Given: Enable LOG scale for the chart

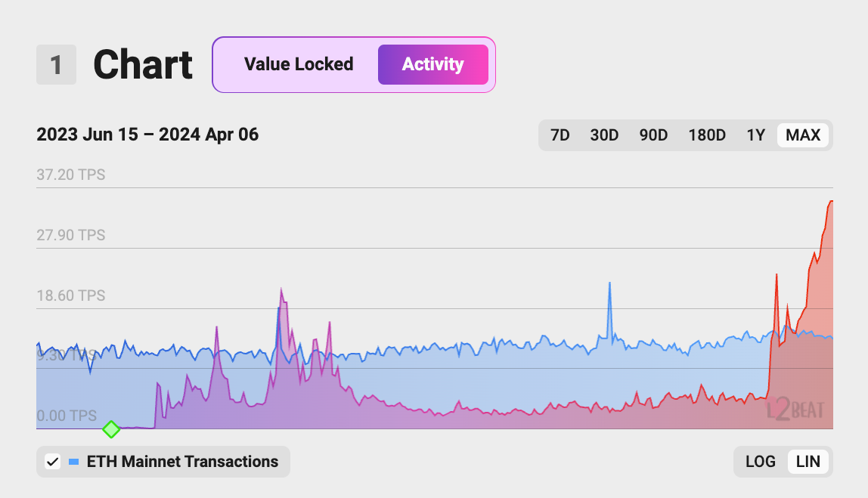Looking at the screenshot, I should (761, 461).
